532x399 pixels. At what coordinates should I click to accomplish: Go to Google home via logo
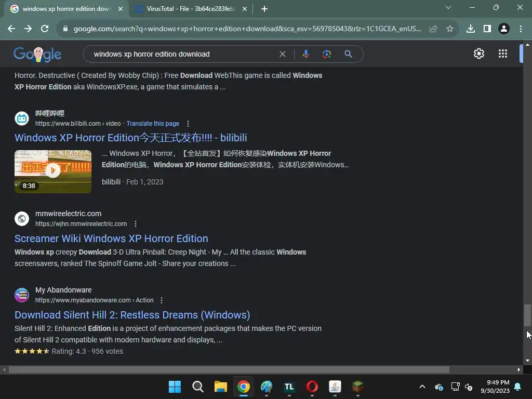point(37,54)
